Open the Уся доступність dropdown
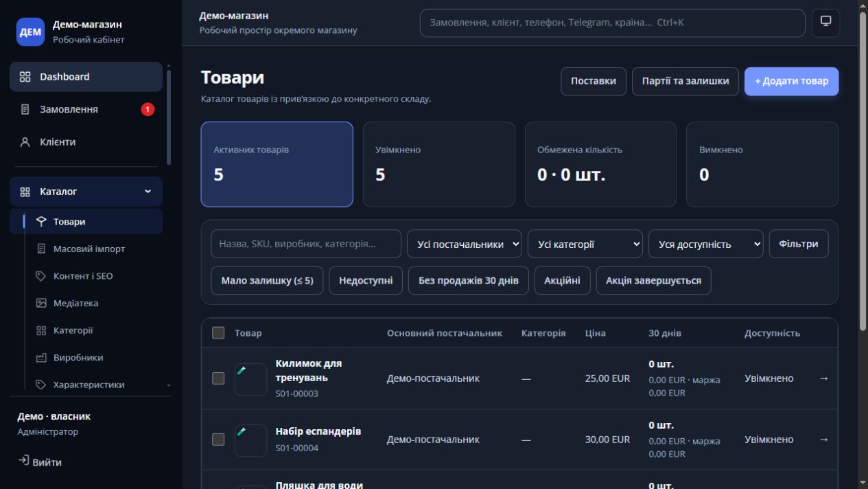This screenshot has width=868, height=489. pyautogui.click(x=706, y=244)
